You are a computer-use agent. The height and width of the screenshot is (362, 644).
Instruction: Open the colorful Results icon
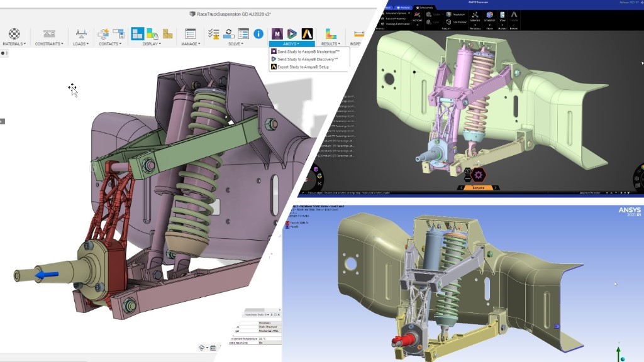331,34
